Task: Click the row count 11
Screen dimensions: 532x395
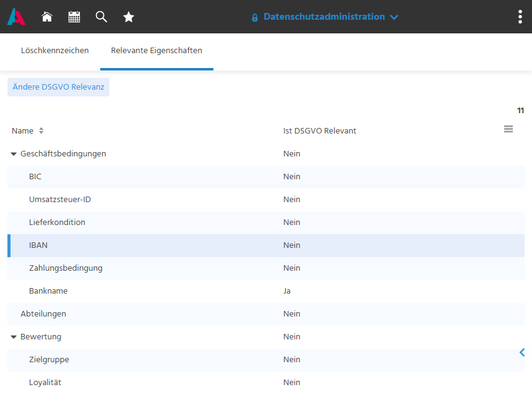Action: click(x=520, y=111)
